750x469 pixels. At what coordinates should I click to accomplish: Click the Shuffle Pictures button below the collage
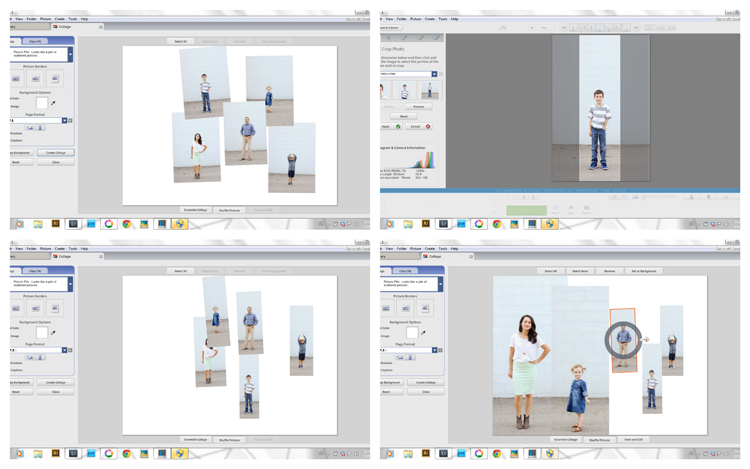[x=229, y=210]
